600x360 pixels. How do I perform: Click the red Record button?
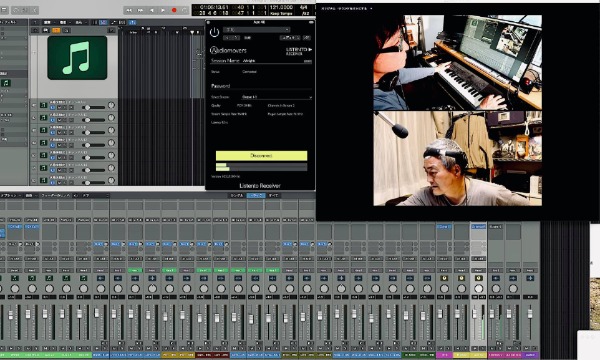click(x=174, y=10)
